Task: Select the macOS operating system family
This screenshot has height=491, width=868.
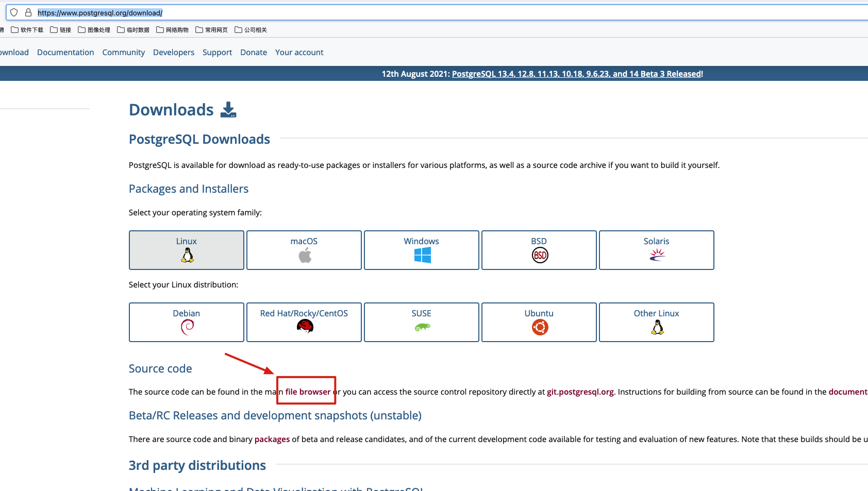Action: pyautogui.click(x=304, y=250)
